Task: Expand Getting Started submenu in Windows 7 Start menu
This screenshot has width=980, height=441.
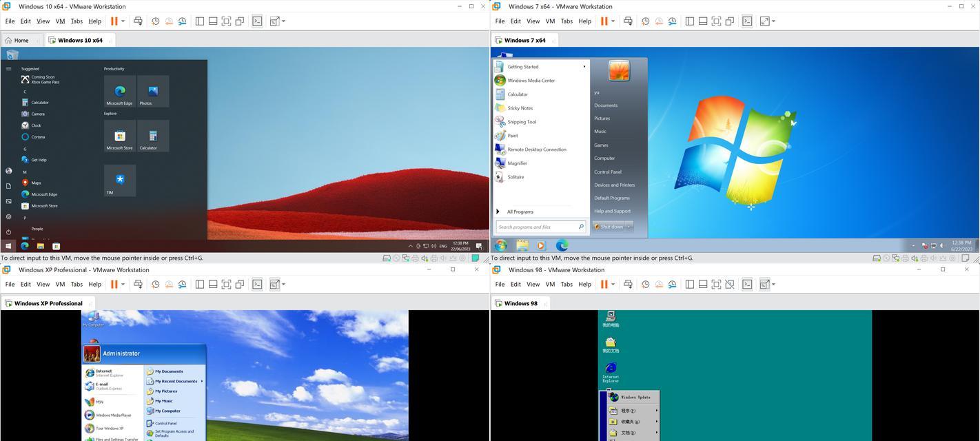Action: (x=584, y=67)
